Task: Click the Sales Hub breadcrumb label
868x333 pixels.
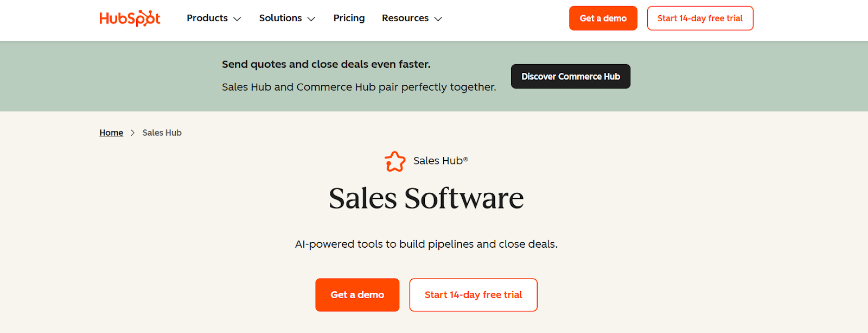Action: (x=162, y=133)
